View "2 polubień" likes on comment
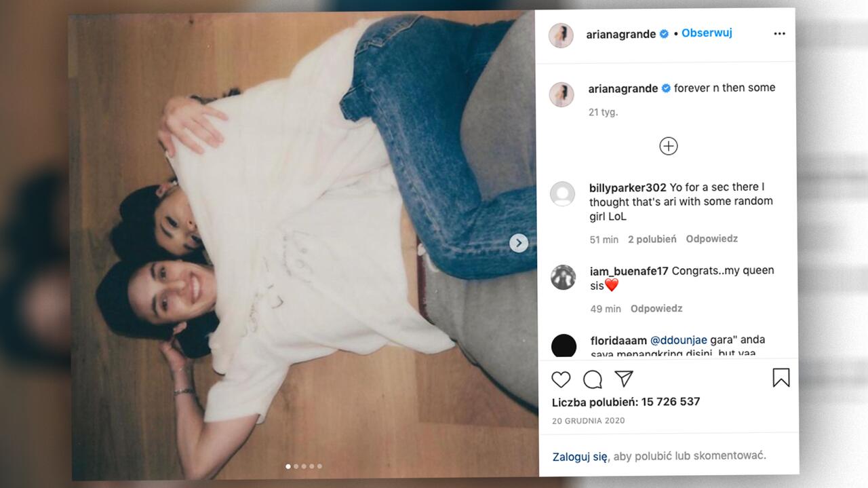868x488 pixels. pos(652,239)
